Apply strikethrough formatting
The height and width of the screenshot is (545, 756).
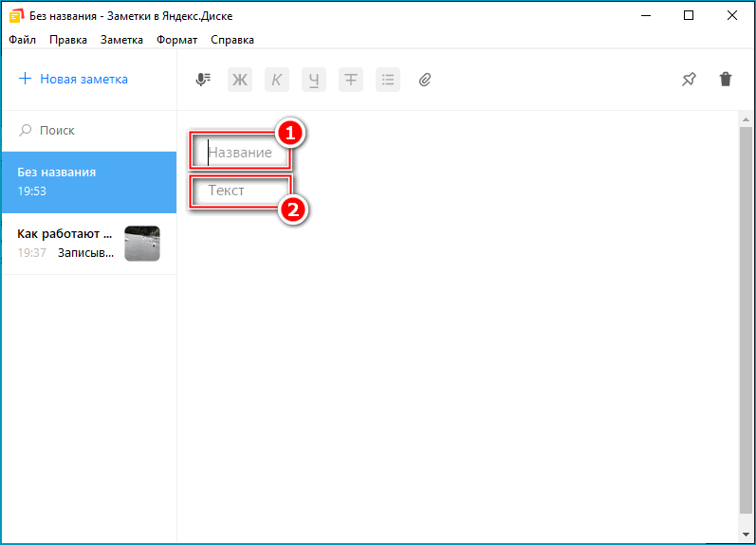[351, 80]
